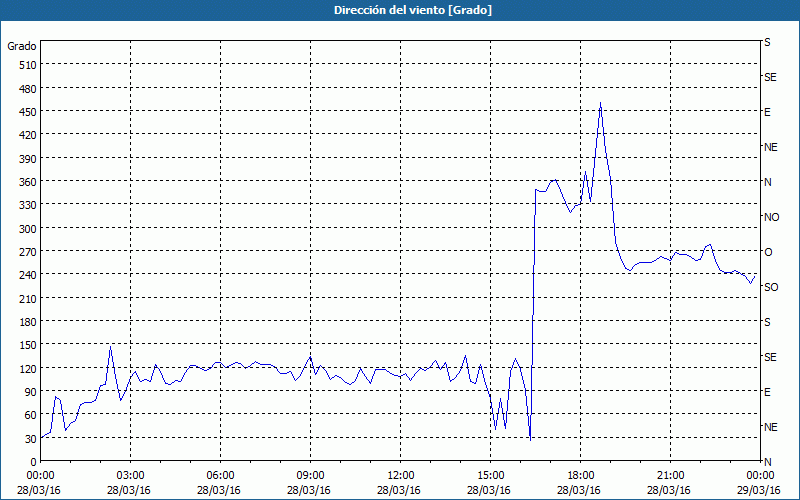Select the 510 value on the degree axis
Screen dimensions: 800x500
pyautogui.click(x=29, y=65)
